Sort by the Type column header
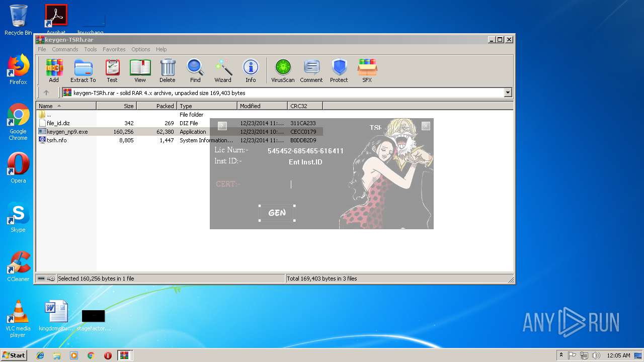 pos(207,106)
